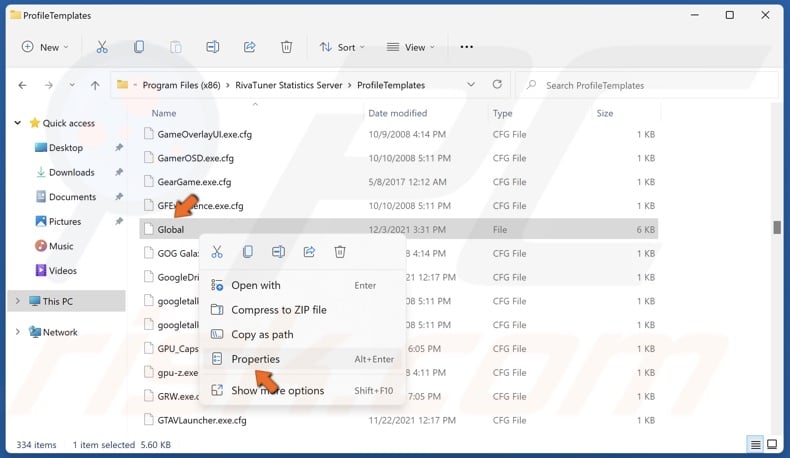The height and width of the screenshot is (458, 790).
Task: Click the vertical scrollbar thumb
Action: [777, 227]
